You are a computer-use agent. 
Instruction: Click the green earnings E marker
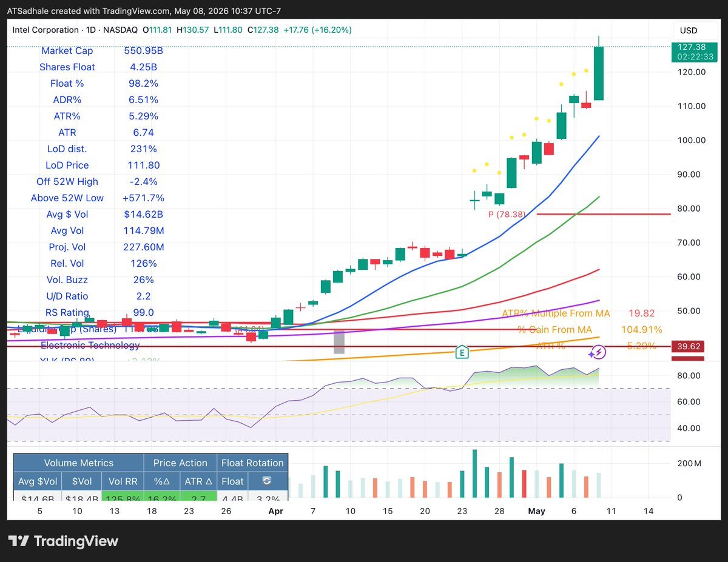tap(462, 352)
